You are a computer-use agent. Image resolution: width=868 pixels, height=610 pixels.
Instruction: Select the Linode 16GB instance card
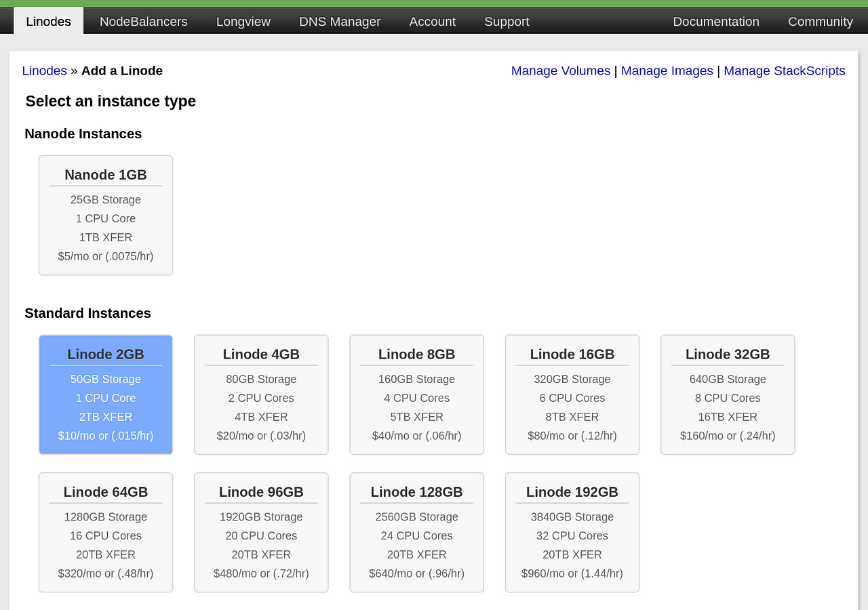click(572, 394)
